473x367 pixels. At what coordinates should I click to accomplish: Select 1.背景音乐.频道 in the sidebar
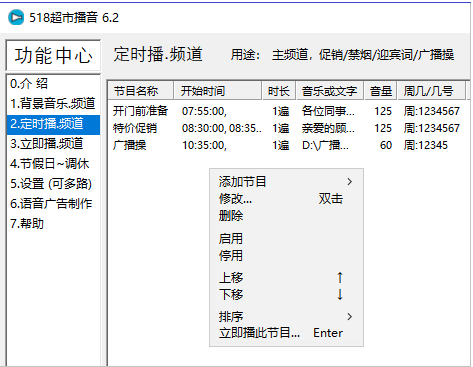[x=53, y=104]
